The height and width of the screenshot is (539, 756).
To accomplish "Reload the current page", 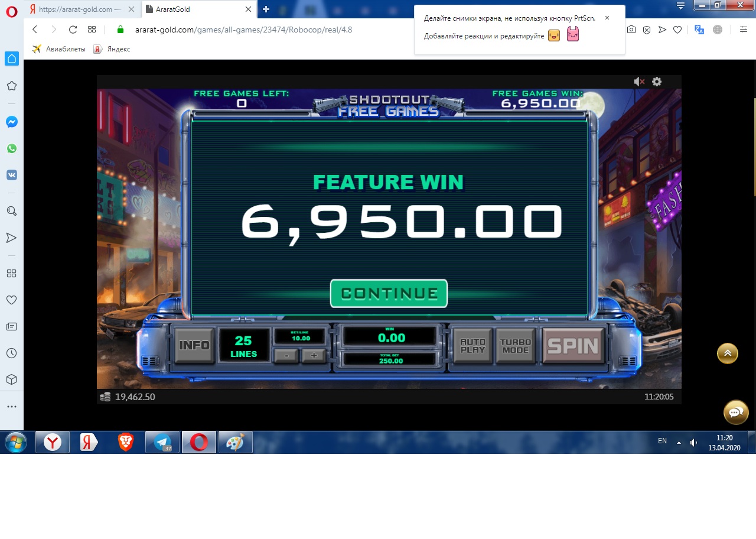I will pos(73,30).
